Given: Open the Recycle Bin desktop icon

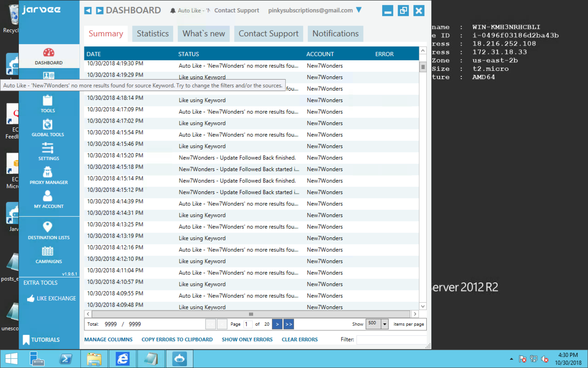Looking at the screenshot, I should coord(11,18).
